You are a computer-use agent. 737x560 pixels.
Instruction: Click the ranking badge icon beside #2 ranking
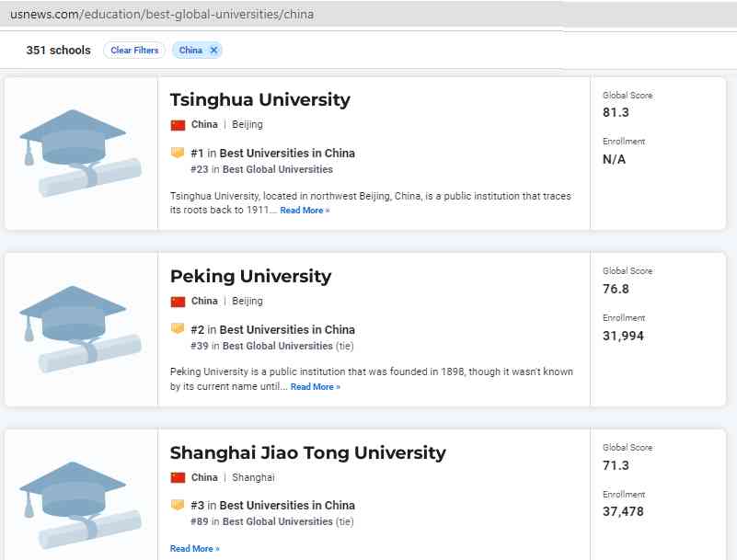click(x=178, y=329)
